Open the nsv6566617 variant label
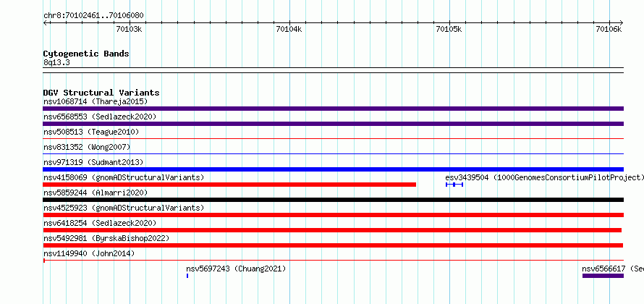This screenshot has width=644, height=304. click(x=613, y=269)
